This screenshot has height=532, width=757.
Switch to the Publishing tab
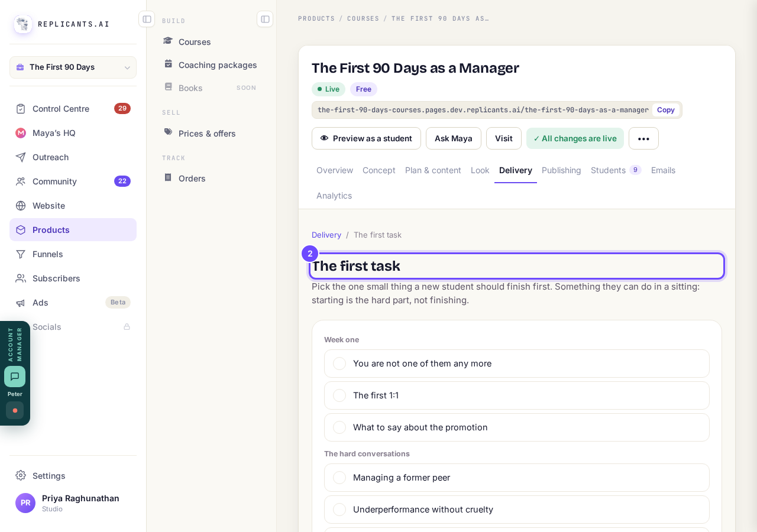[561, 170]
